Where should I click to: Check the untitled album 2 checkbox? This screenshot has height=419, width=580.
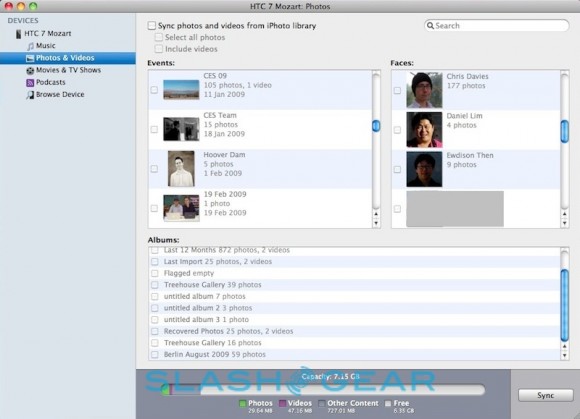click(x=155, y=308)
